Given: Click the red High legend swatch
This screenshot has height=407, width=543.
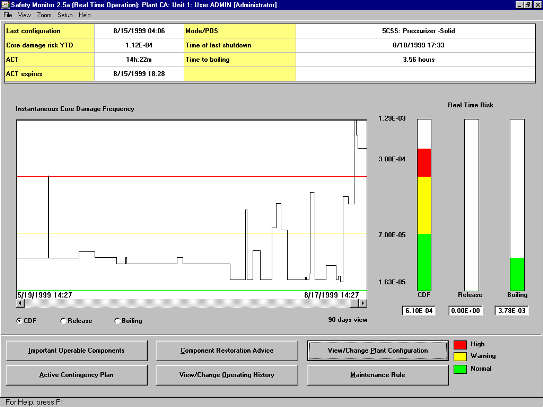Looking at the screenshot, I should [x=460, y=345].
